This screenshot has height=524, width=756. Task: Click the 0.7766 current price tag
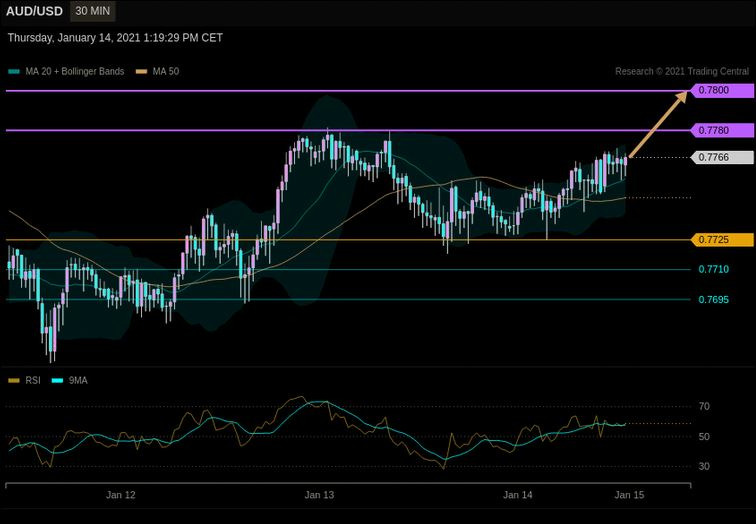click(722, 157)
